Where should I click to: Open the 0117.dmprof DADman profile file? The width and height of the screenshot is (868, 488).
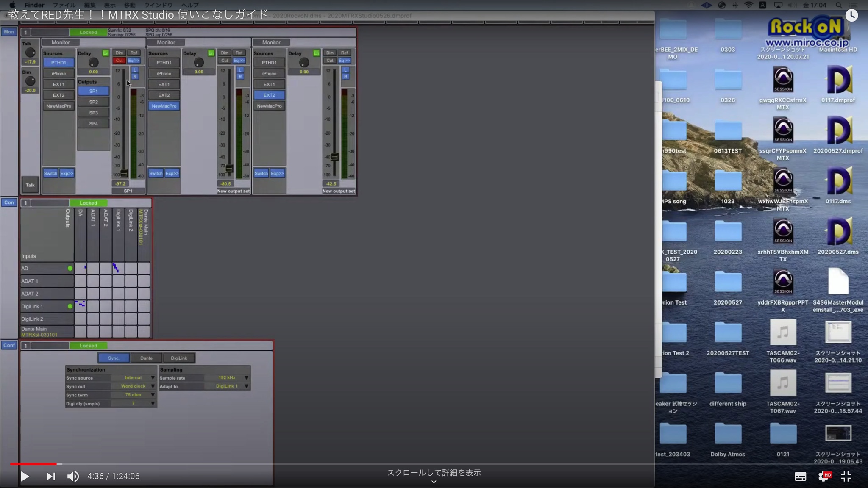tap(838, 79)
